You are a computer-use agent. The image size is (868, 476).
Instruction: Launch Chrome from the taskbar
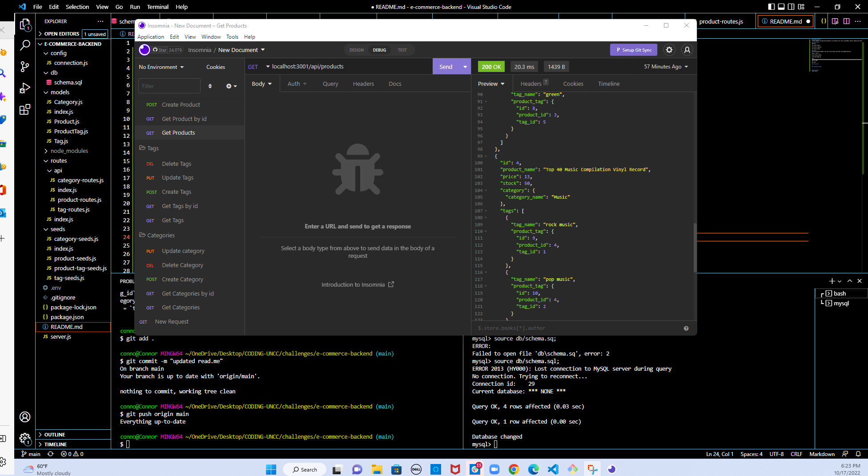pyautogui.click(x=514, y=469)
